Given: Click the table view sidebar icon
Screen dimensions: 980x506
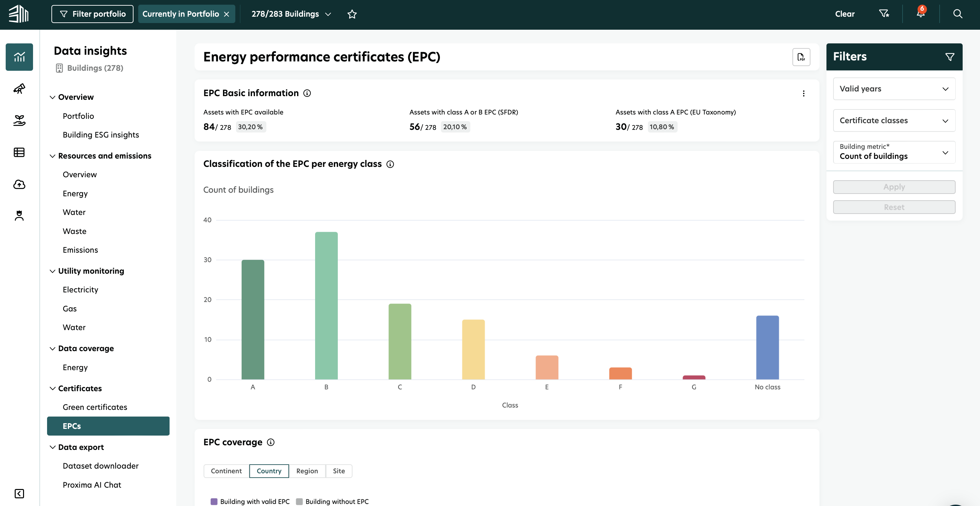Looking at the screenshot, I should tap(19, 153).
